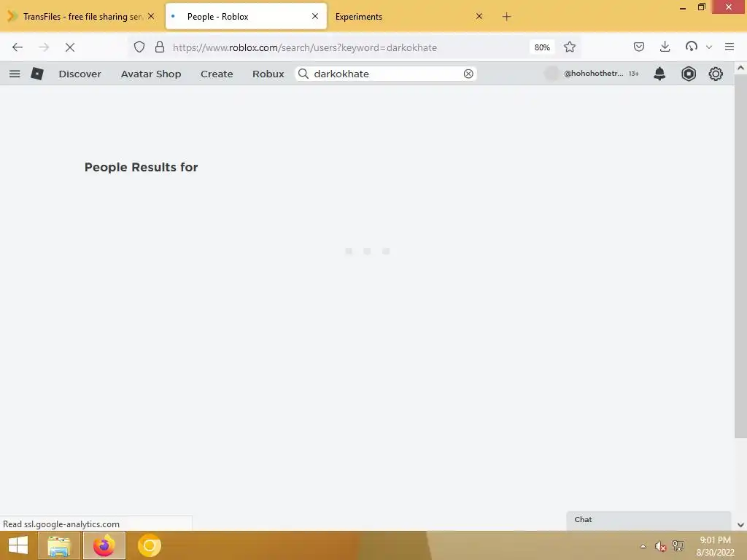Click the Roblox search input field

coord(386,74)
